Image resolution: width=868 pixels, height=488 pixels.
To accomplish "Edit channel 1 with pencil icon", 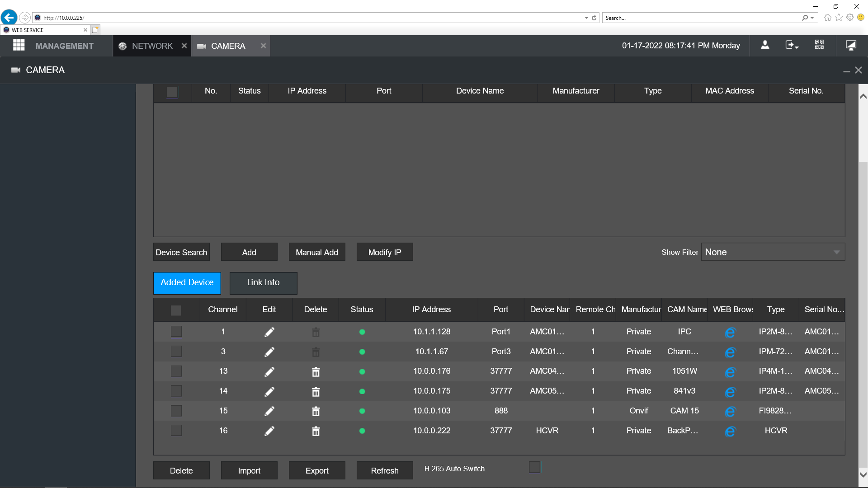I will [269, 332].
